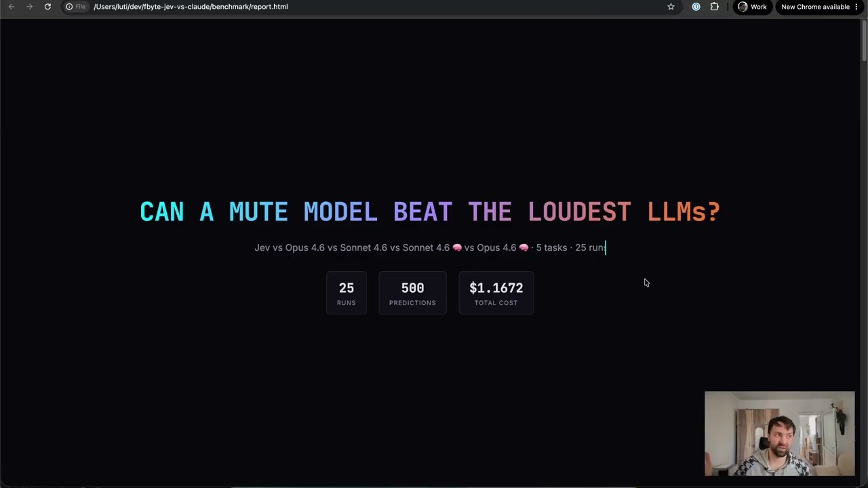868x488 pixels.
Task: Open the File site information chip
Action: [x=76, y=7]
